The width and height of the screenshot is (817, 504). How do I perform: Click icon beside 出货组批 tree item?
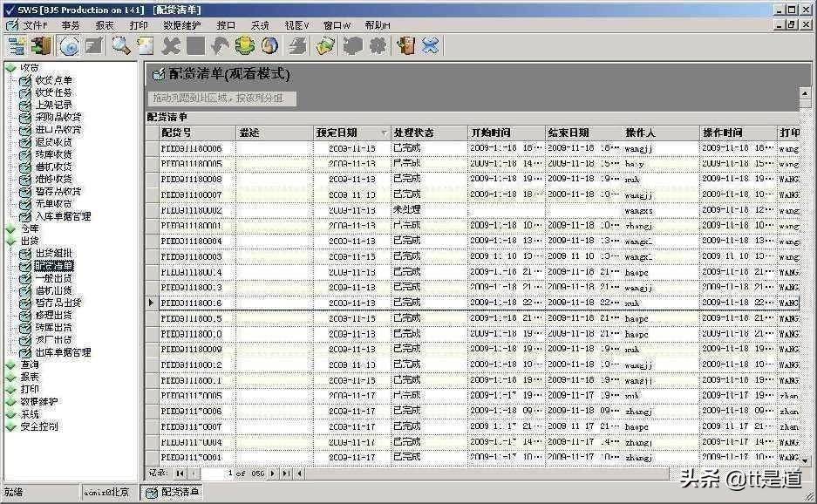tap(25, 253)
